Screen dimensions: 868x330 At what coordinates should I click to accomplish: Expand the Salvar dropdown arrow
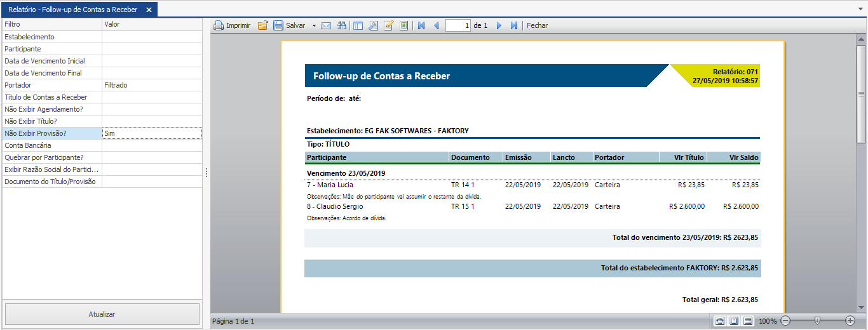[313, 26]
